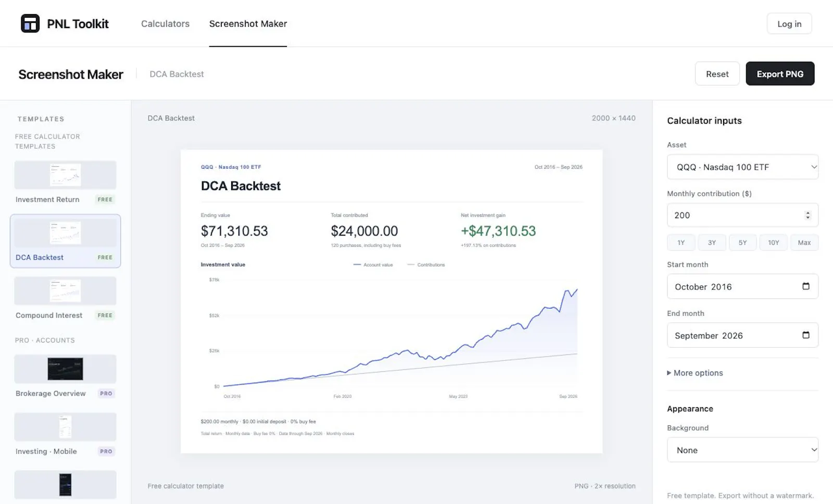This screenshot has height=504, width=833.
Task: Select the 3Y range preset
Action: [712, 243]
